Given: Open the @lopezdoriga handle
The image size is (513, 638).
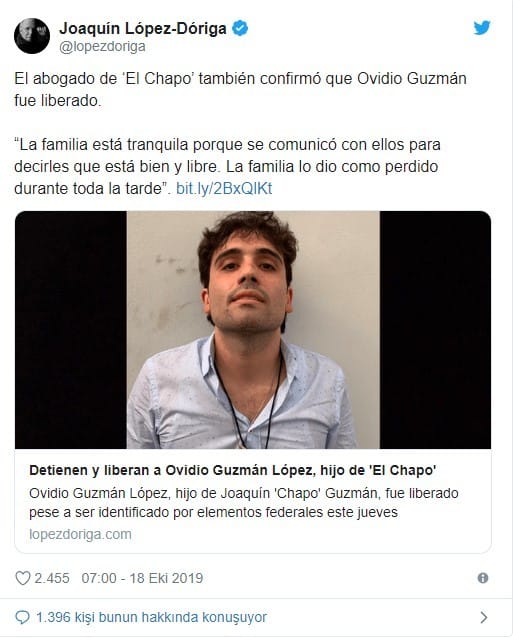Looking at the screenshot, I should pos(102,47).
